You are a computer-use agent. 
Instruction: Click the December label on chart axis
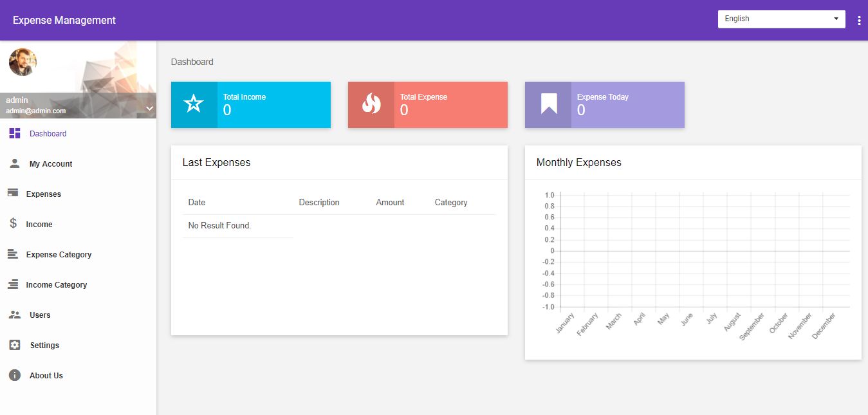[824, 326]
